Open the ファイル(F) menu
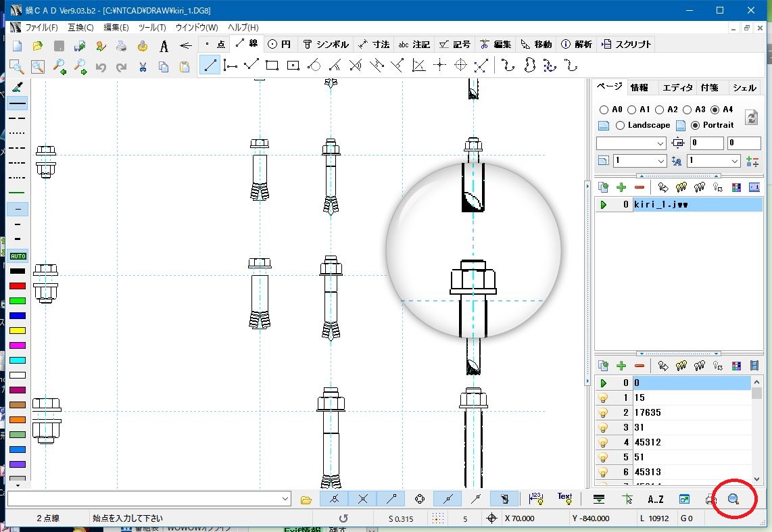This screenshot has height=532, width=772. [41, 28]
